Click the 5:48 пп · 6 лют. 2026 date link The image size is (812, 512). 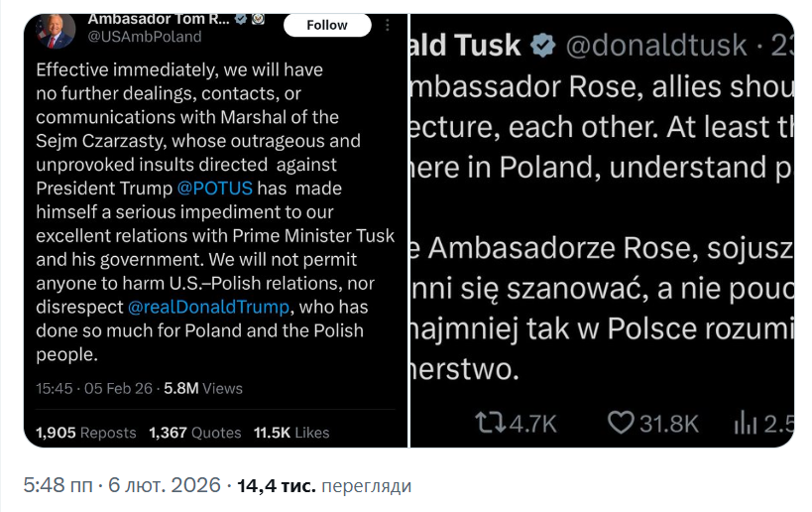(123, 486)
